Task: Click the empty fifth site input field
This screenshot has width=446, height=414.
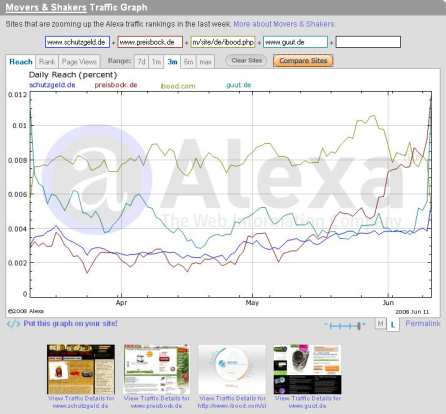Action: pos(368,42)
